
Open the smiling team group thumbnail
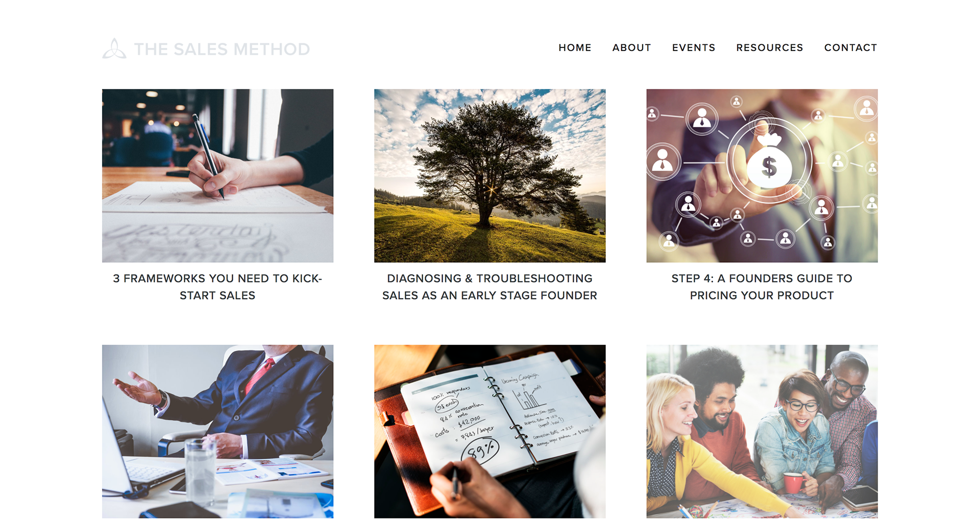(x=762, y=432)
